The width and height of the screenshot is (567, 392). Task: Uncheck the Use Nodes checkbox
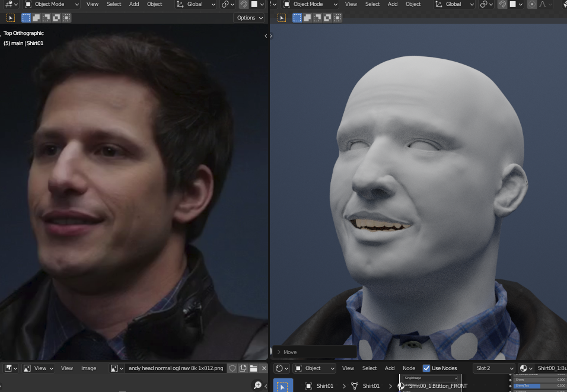[426, 368]
